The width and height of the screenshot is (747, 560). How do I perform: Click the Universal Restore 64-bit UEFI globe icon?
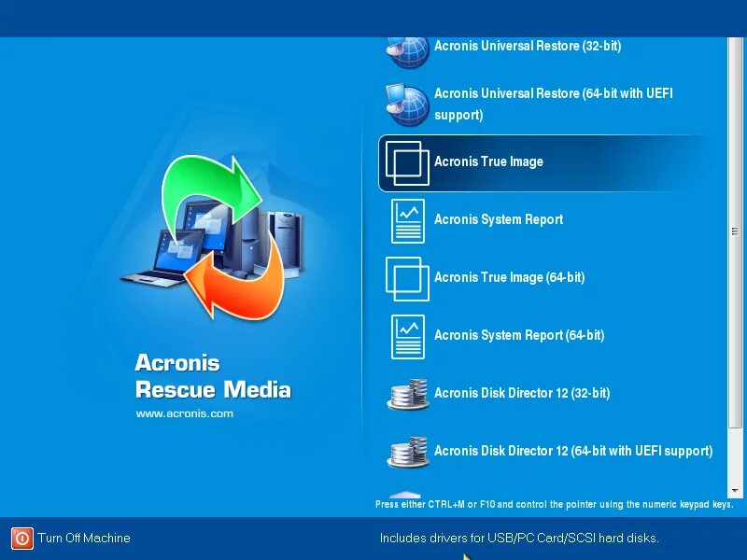coord(408,105)
